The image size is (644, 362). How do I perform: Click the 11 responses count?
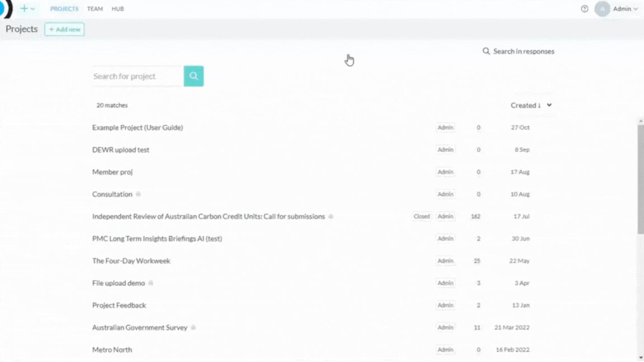[x=477, y=327]
